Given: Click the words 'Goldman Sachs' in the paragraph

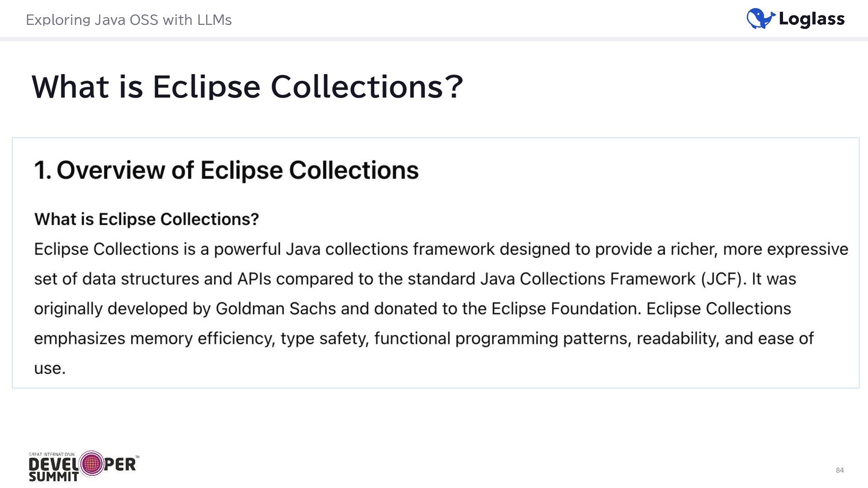Looking at the screenshot, I should pos(276,309).
